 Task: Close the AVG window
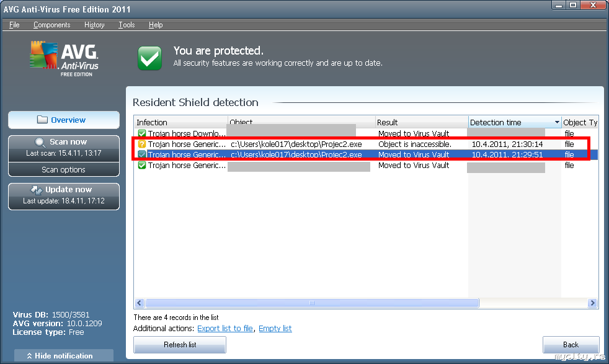tap(593, 5)
